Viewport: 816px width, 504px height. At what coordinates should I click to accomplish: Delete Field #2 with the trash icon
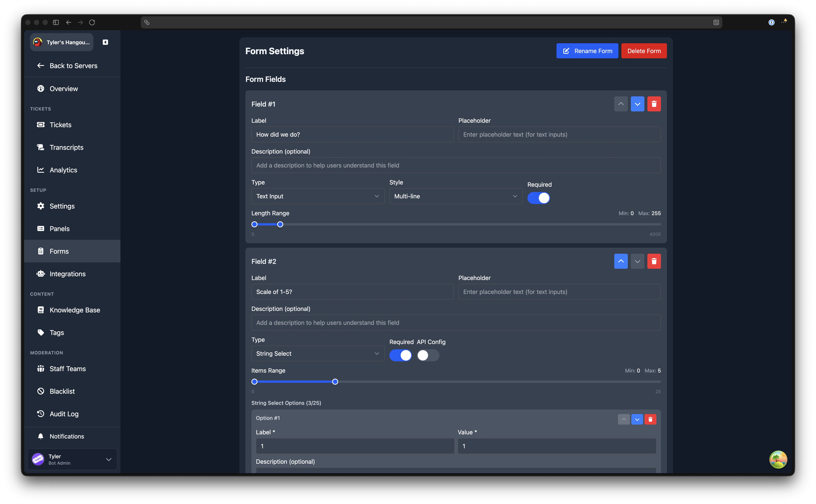pos(654,261)
